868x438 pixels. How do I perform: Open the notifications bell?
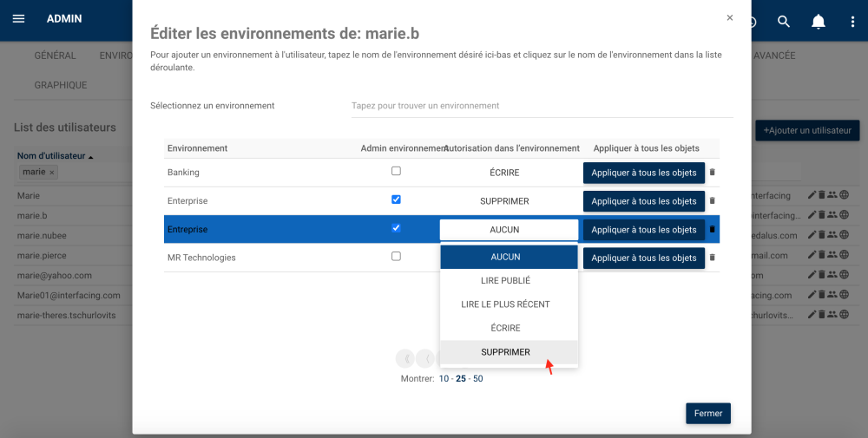(818, 22)
